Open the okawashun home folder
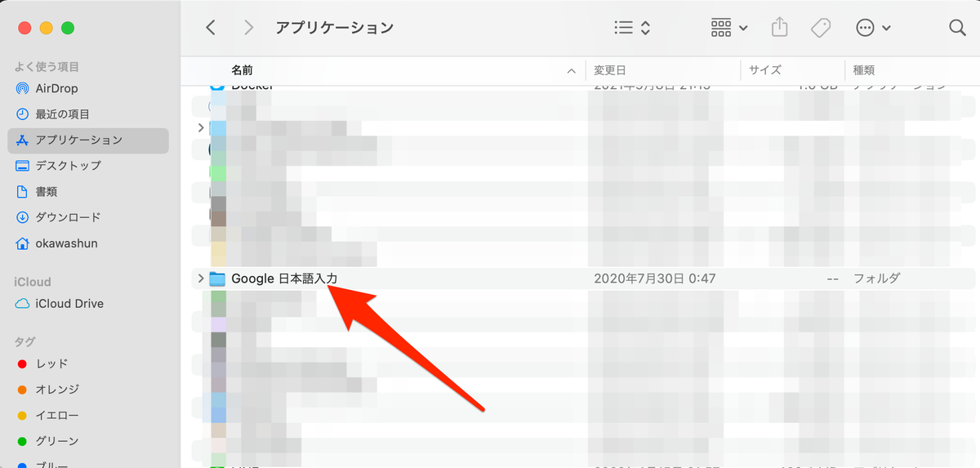This screenshot has height=468, width=980. point(88,243)
